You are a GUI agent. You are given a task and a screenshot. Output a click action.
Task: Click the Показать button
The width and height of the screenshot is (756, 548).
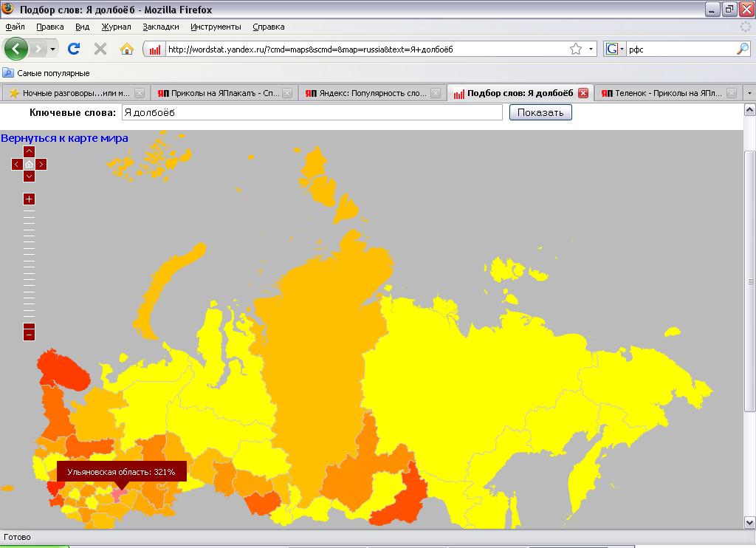(540, 112)
